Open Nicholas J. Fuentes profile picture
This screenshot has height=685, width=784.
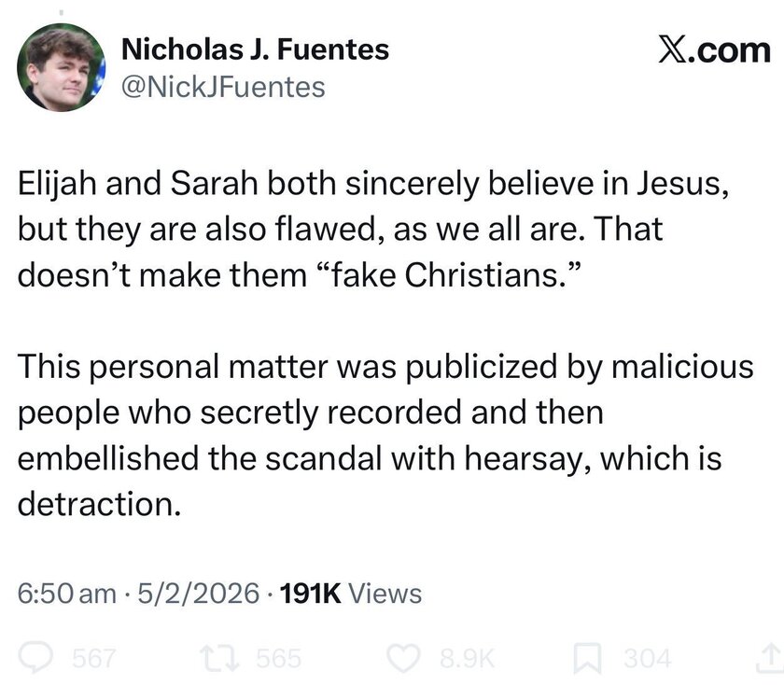tap(60, 65)
